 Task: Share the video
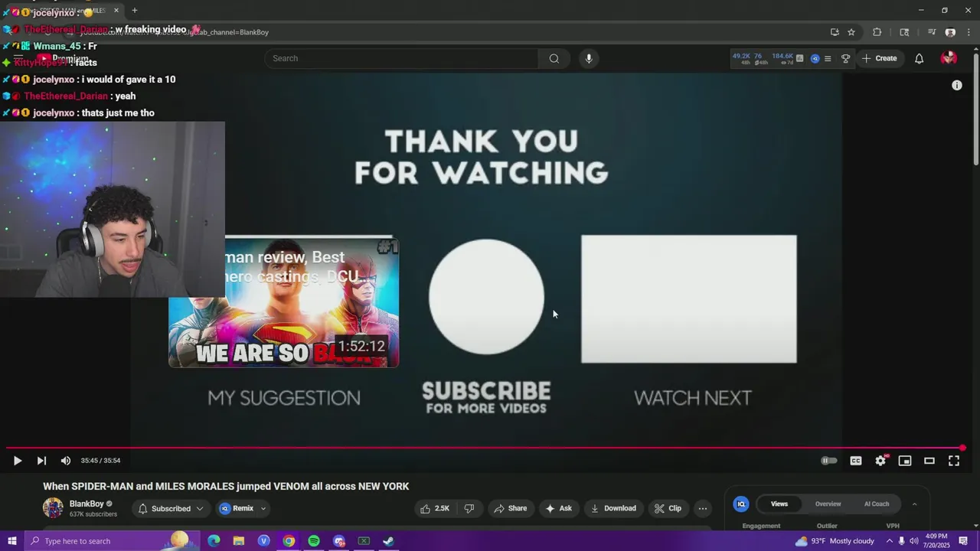510,508
